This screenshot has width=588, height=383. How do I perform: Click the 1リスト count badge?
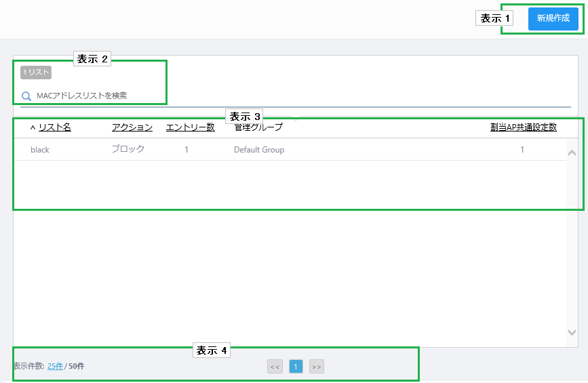(36, 73)
